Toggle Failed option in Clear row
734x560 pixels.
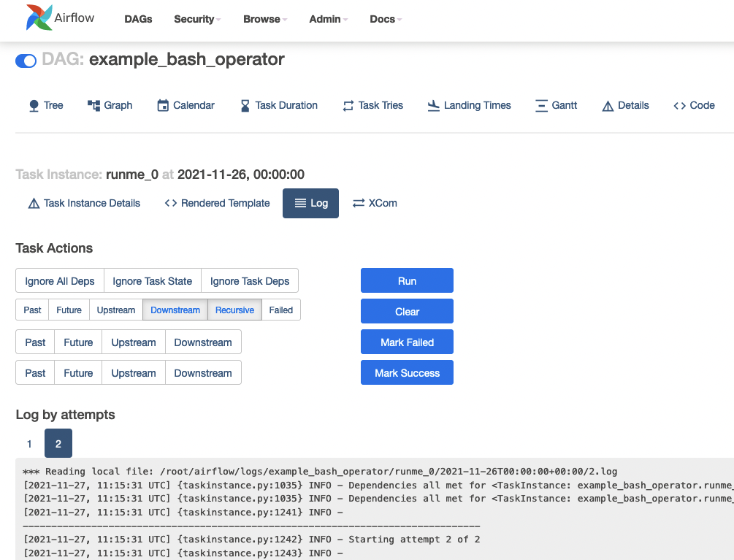click(281, 310)
